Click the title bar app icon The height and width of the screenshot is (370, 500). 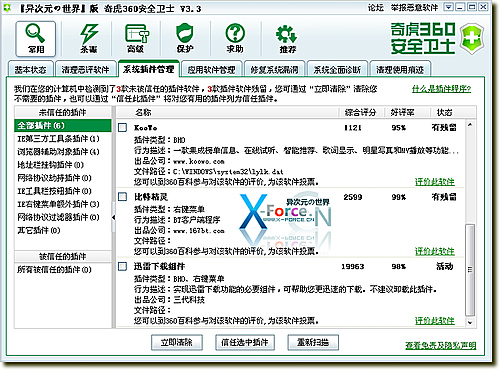[x=7, y=8]
